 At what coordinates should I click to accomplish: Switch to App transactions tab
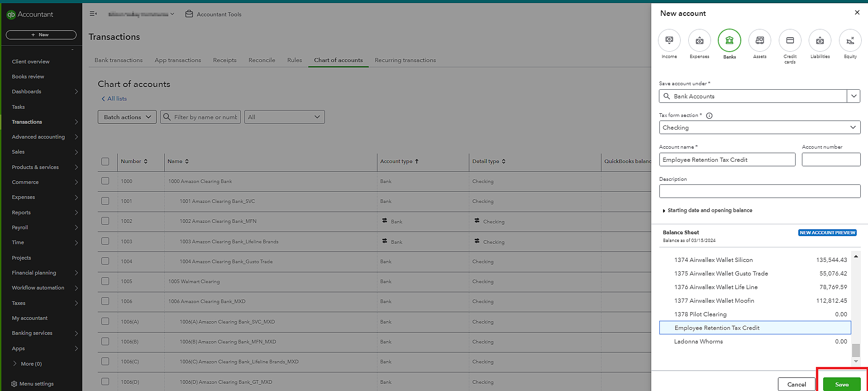[178, 60]
